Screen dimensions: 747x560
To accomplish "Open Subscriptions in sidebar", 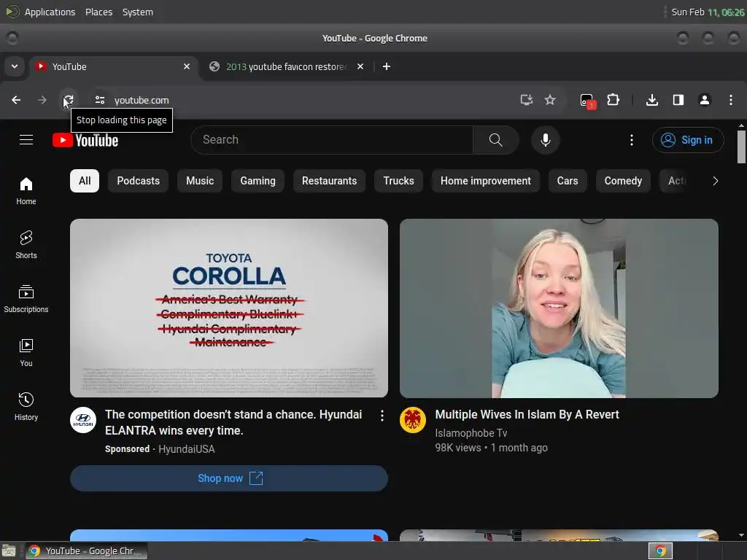I will tap(26, 298).
